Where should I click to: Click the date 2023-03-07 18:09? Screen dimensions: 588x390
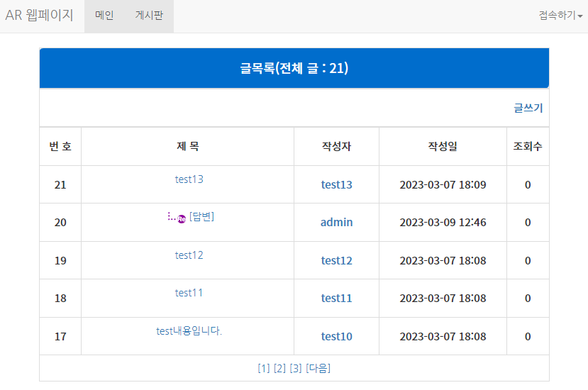(x=443, y=184)
